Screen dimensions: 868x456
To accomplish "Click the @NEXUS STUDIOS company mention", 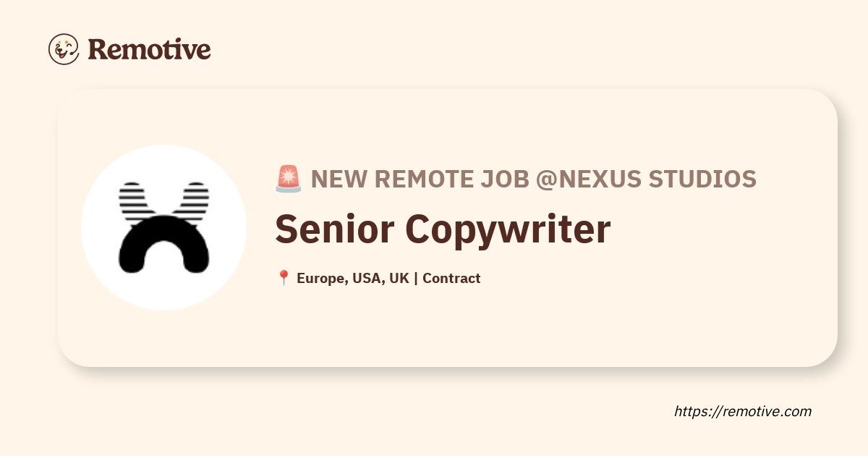I will coord(646,178).
